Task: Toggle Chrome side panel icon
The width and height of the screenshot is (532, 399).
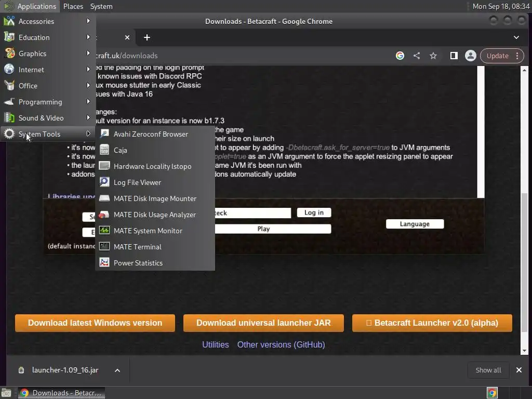Action: point(454,56)
